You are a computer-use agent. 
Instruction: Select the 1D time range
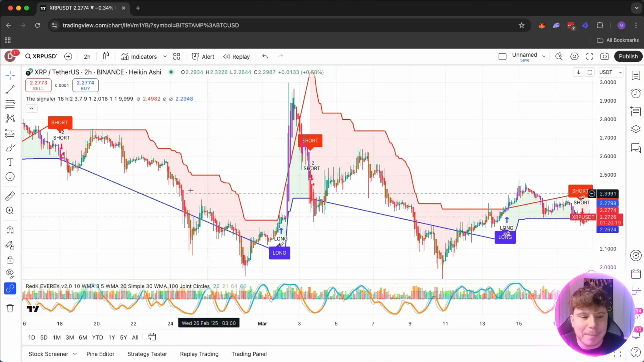pyautogui.click(x=32, y=338)
